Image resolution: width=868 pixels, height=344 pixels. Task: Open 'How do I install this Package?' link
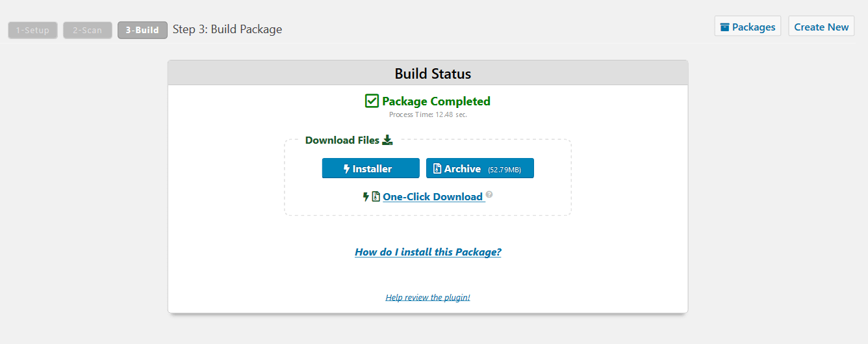(428, 252)
